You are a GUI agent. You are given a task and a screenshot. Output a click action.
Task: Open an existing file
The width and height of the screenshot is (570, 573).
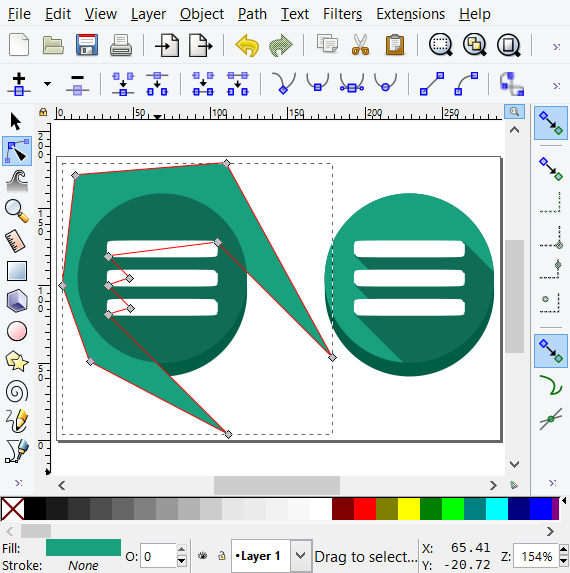53,45
